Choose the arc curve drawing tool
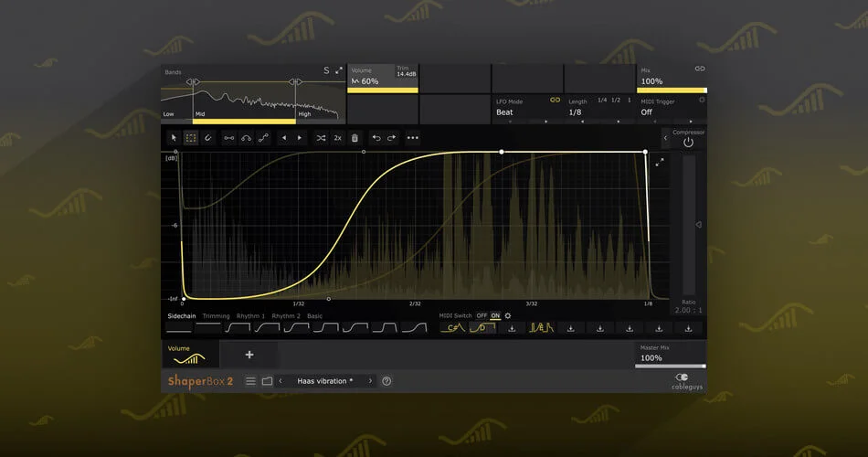 [x=247, y=138]
